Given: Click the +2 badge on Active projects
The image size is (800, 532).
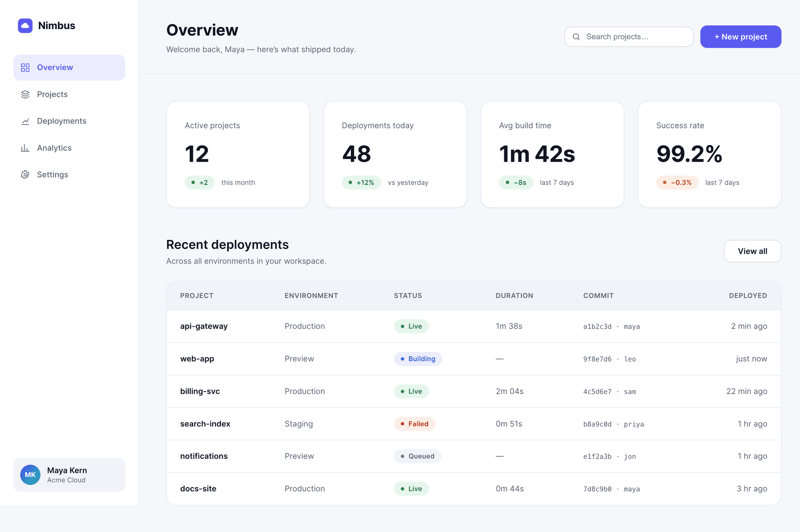Looking at the screenshot, I should (200, 182).
